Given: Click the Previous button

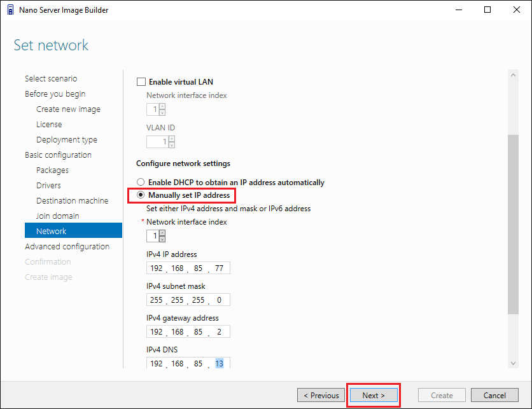Looking at the screenshot, I should point(321,395).
